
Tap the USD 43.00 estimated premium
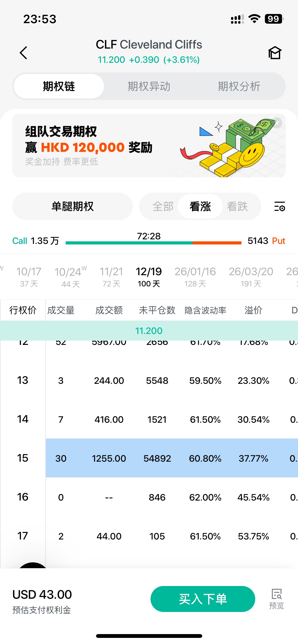click(x=42, y=595)
